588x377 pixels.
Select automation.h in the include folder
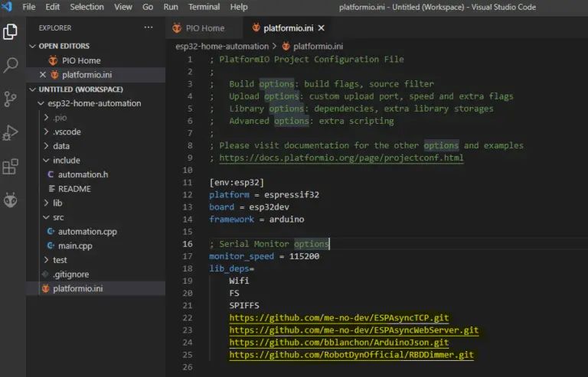82,174
